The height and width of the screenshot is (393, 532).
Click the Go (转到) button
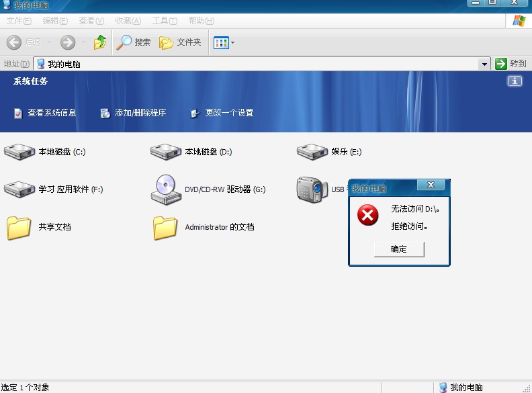[x=511, y=63]
